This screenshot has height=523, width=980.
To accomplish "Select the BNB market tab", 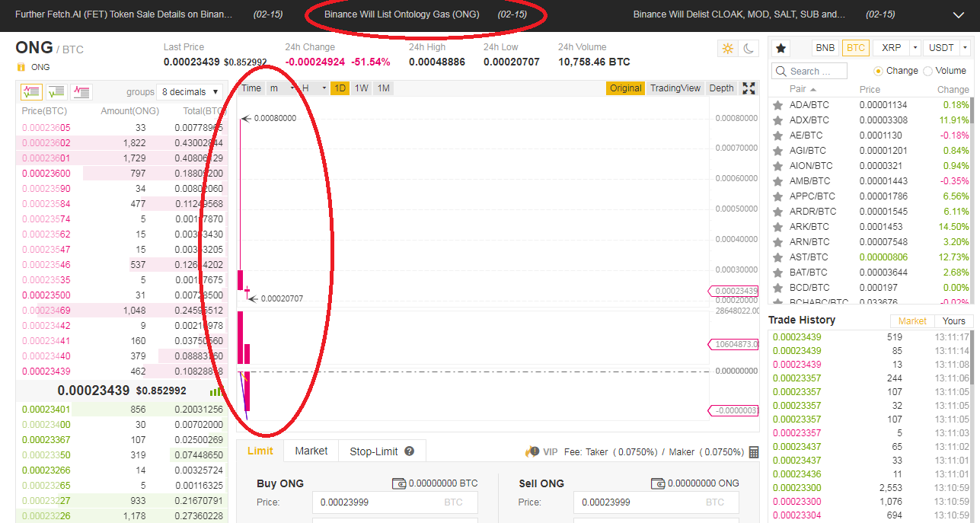I will pyautogui.click(x=825, y=48).
